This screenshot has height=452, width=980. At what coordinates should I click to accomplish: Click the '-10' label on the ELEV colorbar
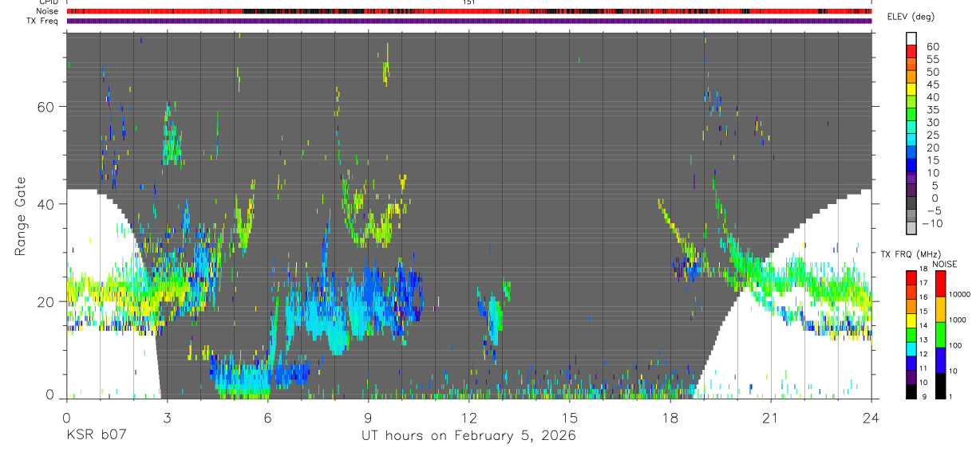pyautogui.click(x=931, y=223)
